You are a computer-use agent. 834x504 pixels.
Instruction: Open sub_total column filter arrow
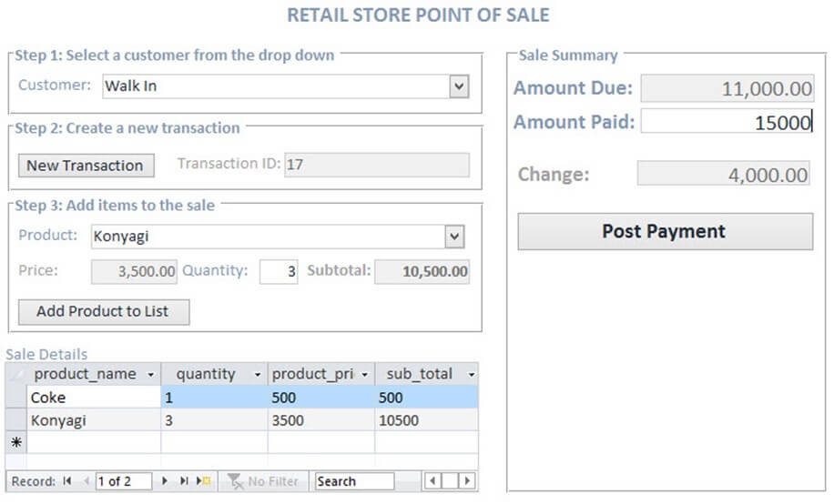click(x=471, y=374)
